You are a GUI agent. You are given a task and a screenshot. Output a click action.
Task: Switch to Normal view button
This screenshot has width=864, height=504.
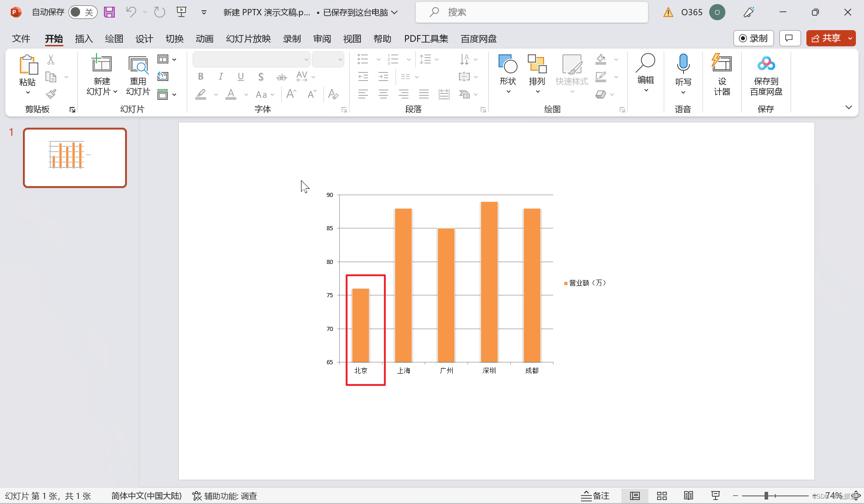634,495
